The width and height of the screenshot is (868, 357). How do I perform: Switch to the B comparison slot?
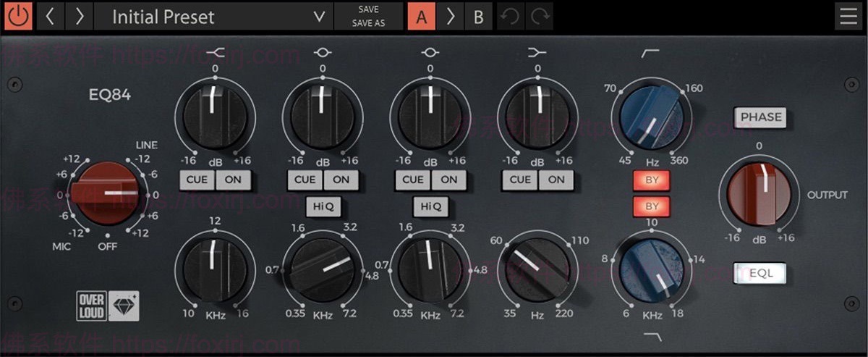478,17
